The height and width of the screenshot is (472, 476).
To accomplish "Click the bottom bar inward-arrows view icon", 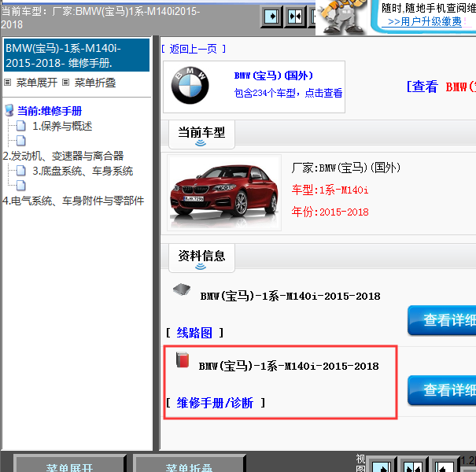I will pyautogui.click(x=412, y=464).
